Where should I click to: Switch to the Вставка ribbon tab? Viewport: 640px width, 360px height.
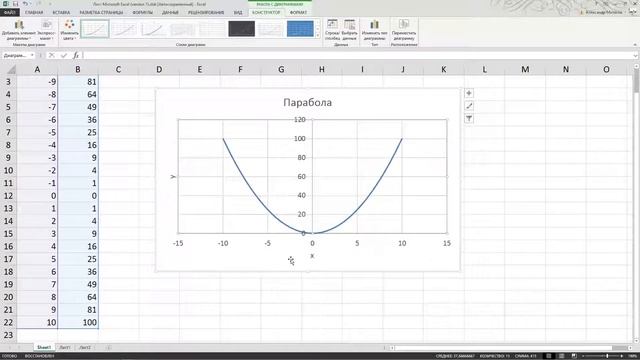(61, 12)
